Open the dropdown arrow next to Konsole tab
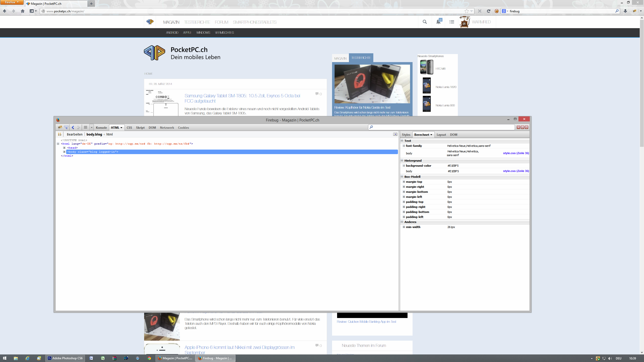Image resolution: width=644 pixels, height=362 pixels. [92, 127]
